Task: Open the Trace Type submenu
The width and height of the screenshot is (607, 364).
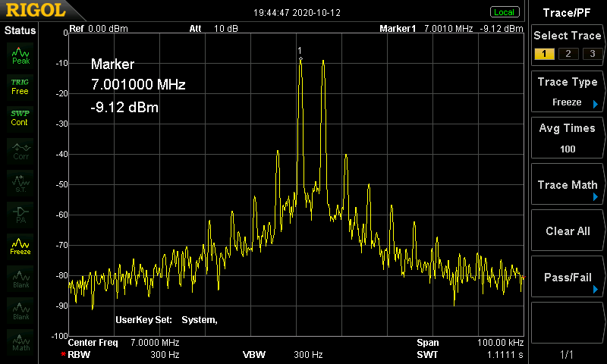Action: pyautogui.click(x=568, y=91)
